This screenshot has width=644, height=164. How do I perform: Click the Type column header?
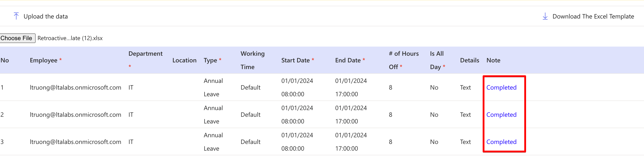pos(210,60)
